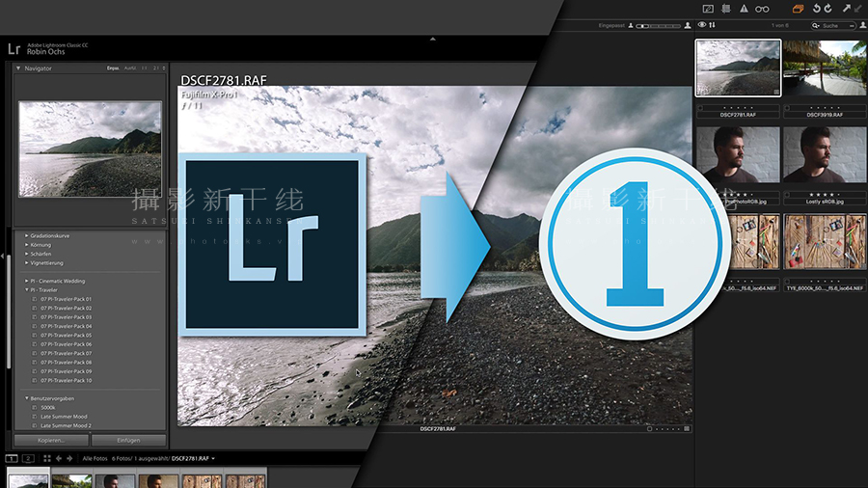Click the copy adjustments up-right arrow icon
This screenshot has height=488, width=868.
click(847, 9)
